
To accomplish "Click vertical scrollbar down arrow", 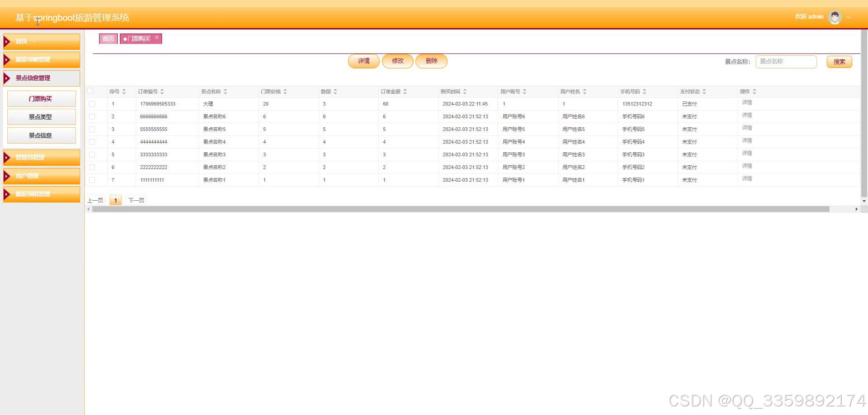I will point(864,201).
